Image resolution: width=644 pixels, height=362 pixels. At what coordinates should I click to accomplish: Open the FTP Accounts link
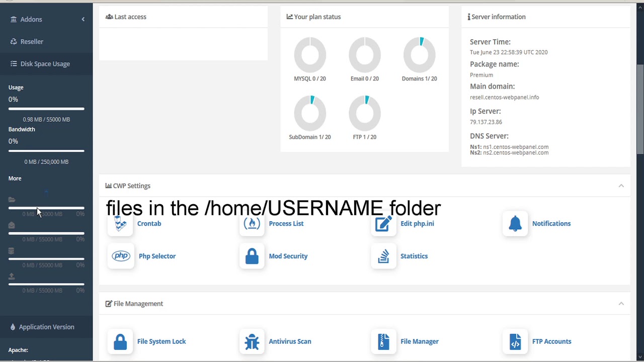[x=551, y=341]
